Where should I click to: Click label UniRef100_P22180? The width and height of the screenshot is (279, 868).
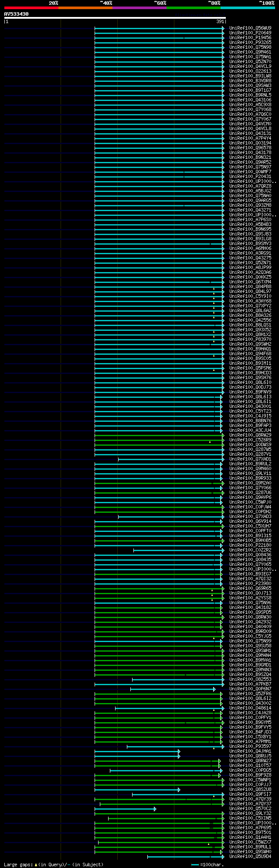point(250,545)
